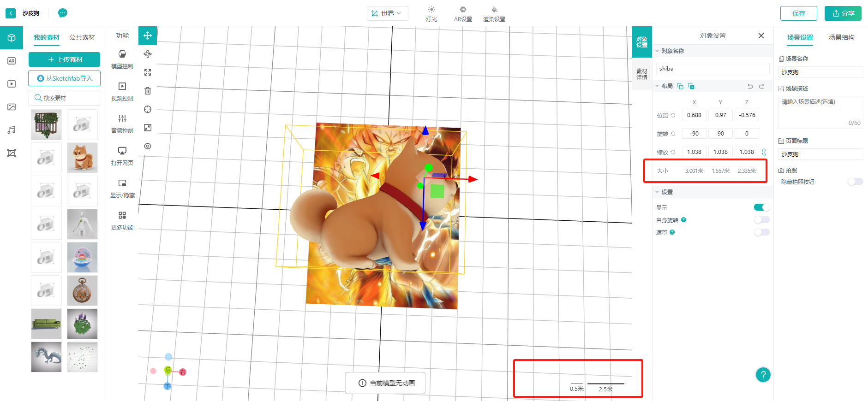Click the eye preview icon
Image resolution: width=868 pixels, height=401 pixels.
point(148,146)
